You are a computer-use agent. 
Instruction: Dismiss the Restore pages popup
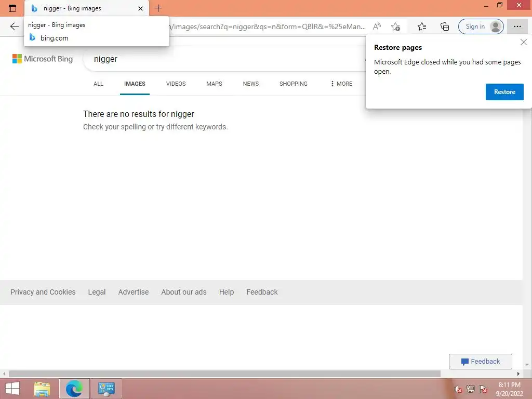(524, 42)
